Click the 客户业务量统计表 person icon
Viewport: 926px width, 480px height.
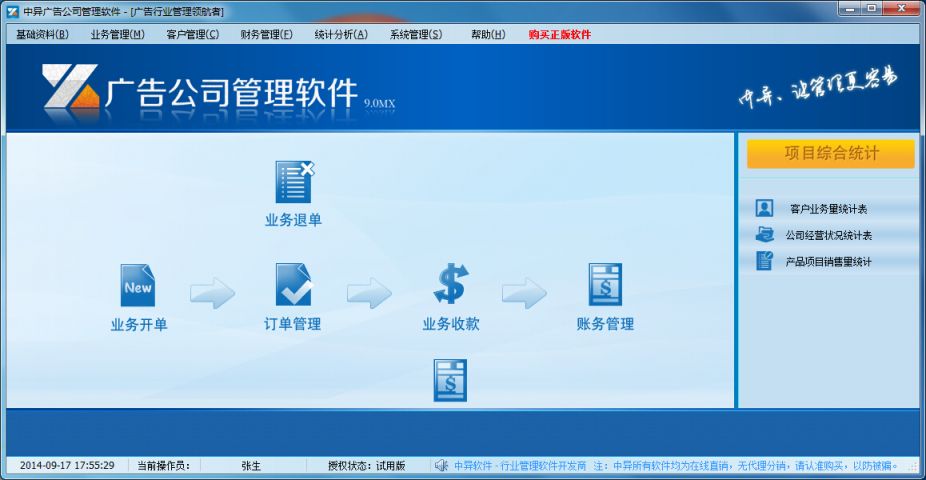pos(765,209)
